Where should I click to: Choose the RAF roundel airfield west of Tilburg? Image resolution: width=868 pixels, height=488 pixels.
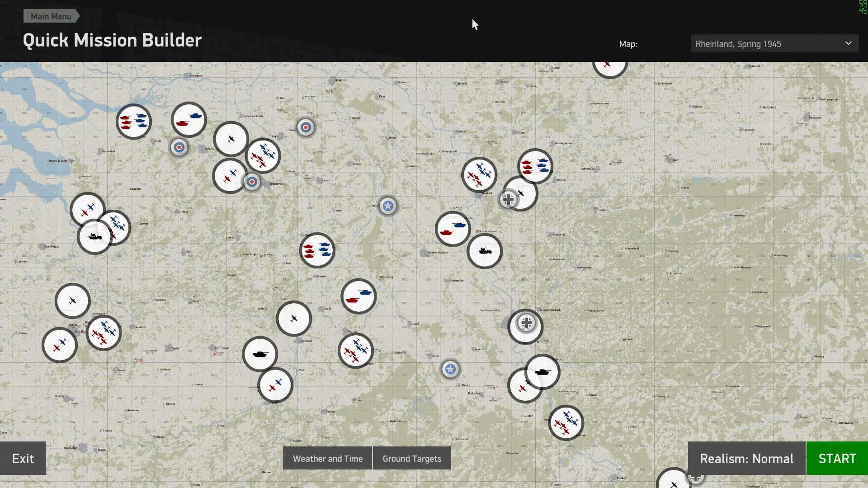179,147
